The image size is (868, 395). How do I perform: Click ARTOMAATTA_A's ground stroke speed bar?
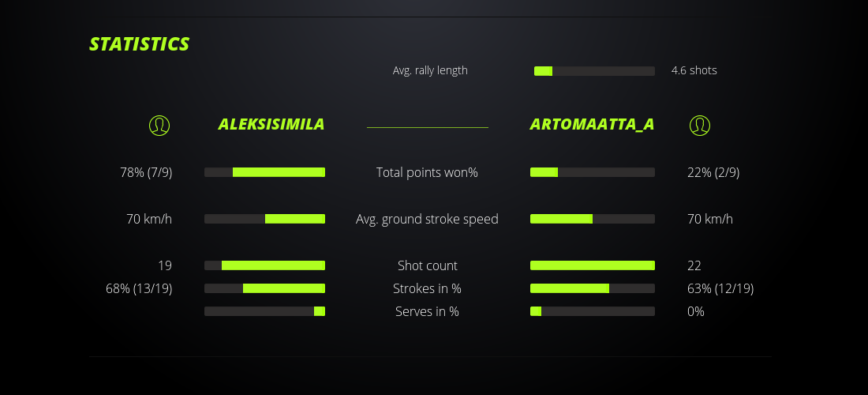[592, 219]
